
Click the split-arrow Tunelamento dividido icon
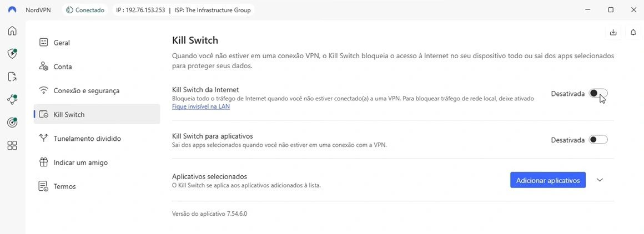43,138
